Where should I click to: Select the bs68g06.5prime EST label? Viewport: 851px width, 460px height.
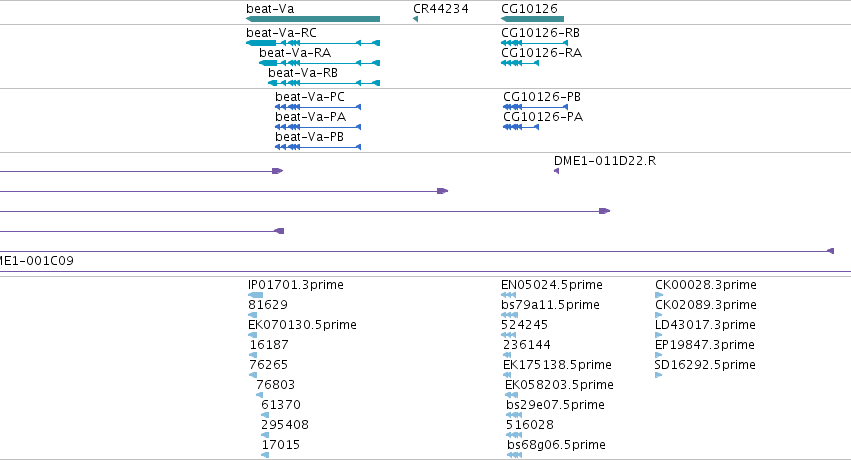click(x=556, y=445)
